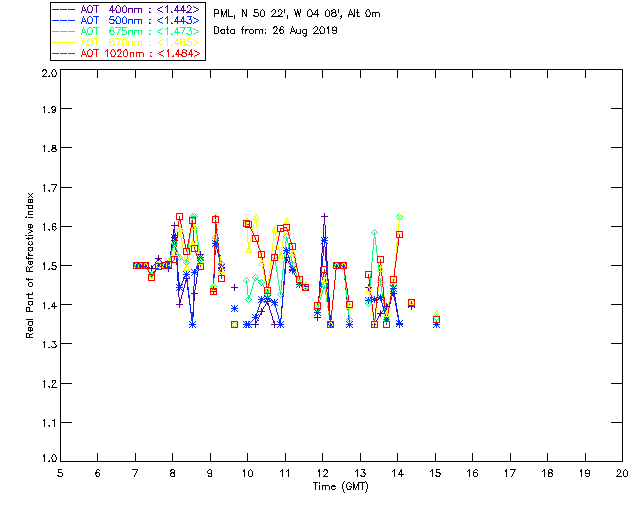Click the blue dashed line sample in legend
The height and width of the screenshot is (512, 640).
point(64,20)
